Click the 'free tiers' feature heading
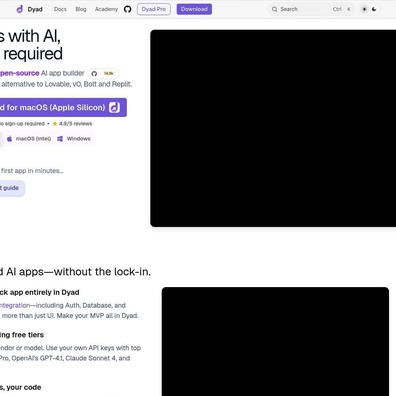 (x=28, y=335)
